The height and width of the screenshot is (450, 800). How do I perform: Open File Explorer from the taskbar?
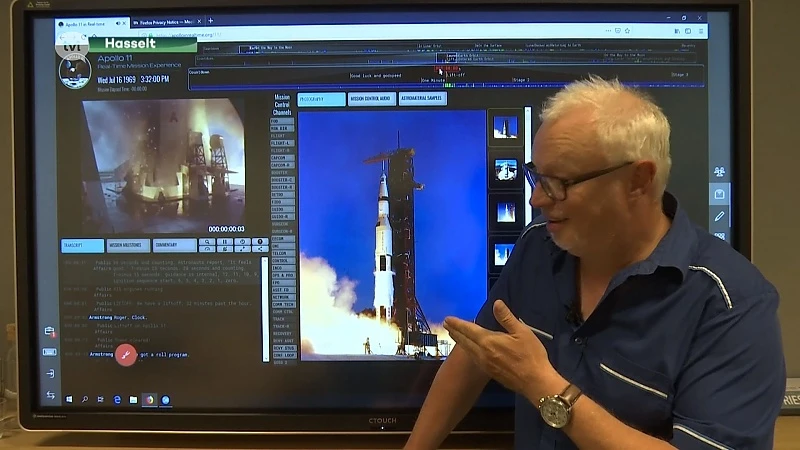133,399
